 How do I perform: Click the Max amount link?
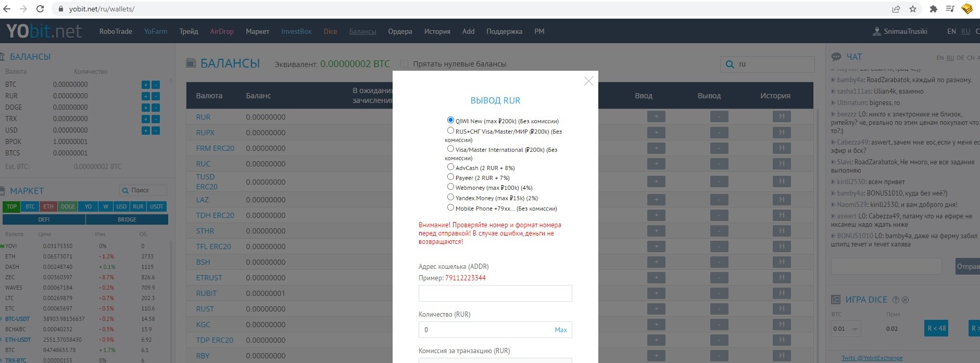pos(560,330)
